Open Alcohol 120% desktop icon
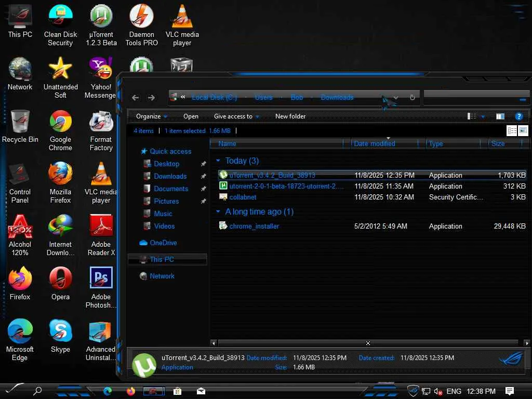Screen dimensions: 532x399 pos(20,235)
